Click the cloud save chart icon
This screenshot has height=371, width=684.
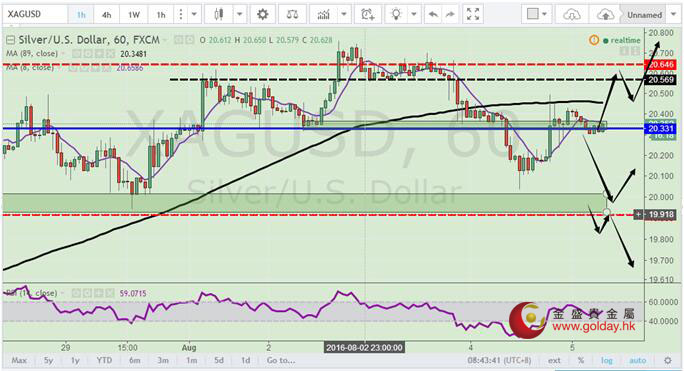(605, 15)
